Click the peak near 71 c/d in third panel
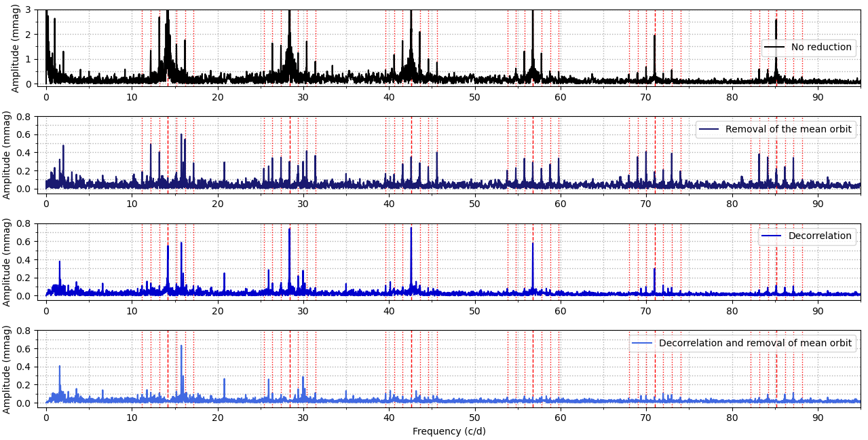 (654, 270)
